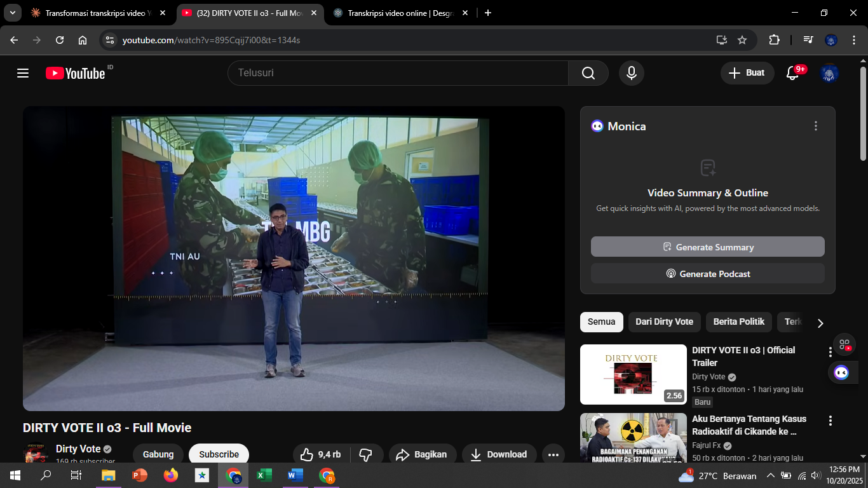The image size is (868, 488).
Task: Open Firefox from the taskbar
Action: pyautogui.click(x=170, y=475)
